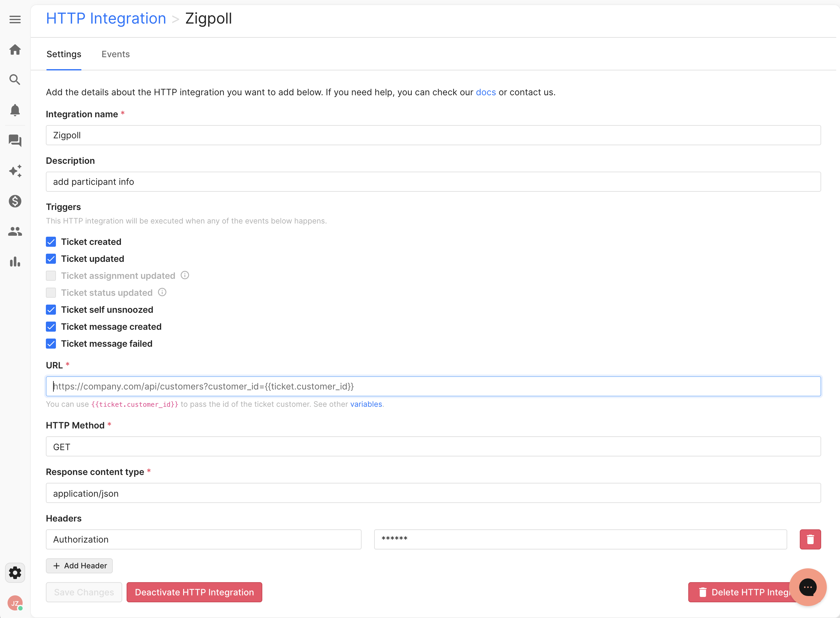Show info for Ticket assignment updated

click(x=185, y=275)
